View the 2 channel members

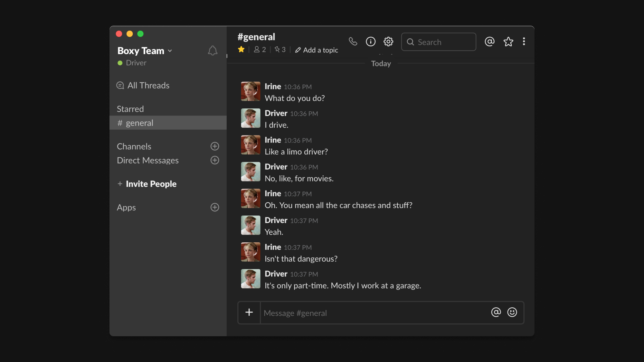(260, 50)
